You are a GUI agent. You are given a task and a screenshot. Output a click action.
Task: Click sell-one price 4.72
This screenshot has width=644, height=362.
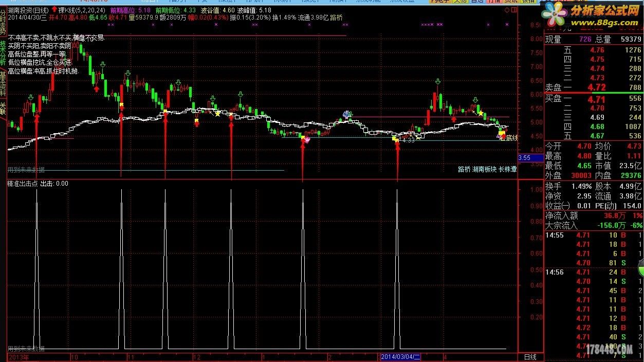[x=597, y=87]
